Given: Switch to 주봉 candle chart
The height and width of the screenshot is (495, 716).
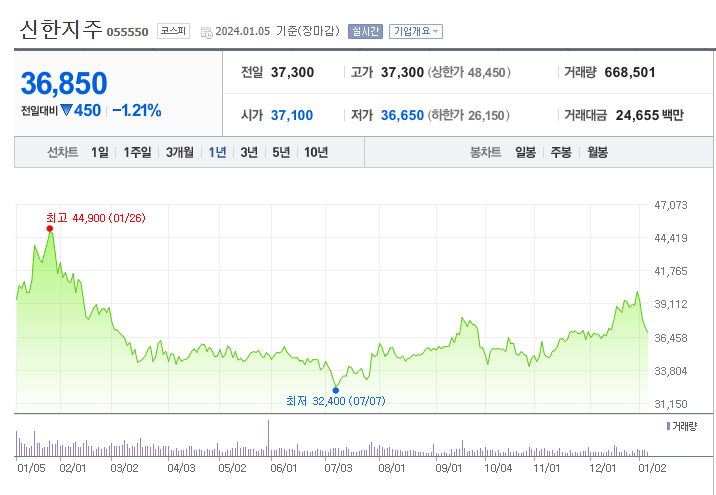Looking at the screenshot, I should tap(561, 152).
